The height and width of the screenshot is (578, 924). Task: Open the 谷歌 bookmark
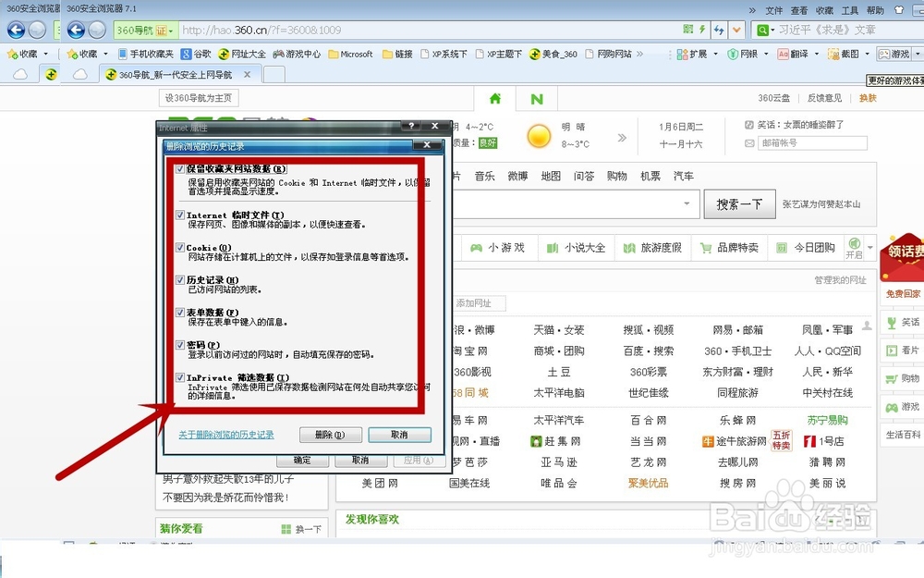(x=196, y=54)
